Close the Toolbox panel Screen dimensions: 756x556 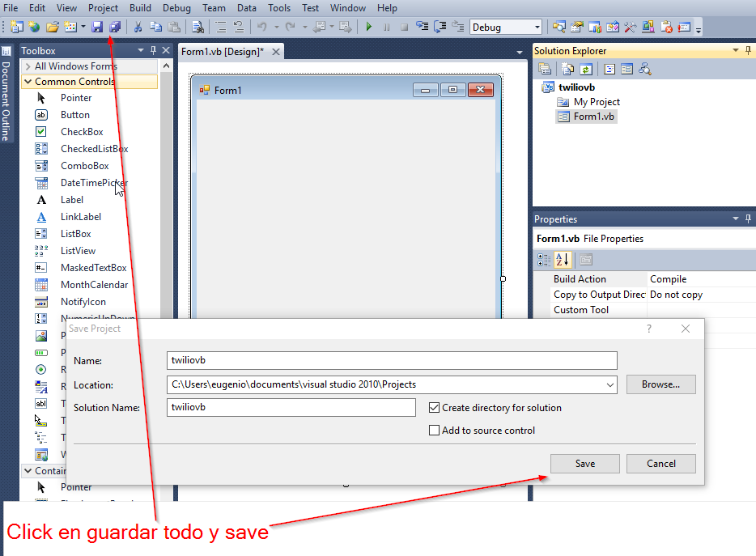[x=166, y=50]
